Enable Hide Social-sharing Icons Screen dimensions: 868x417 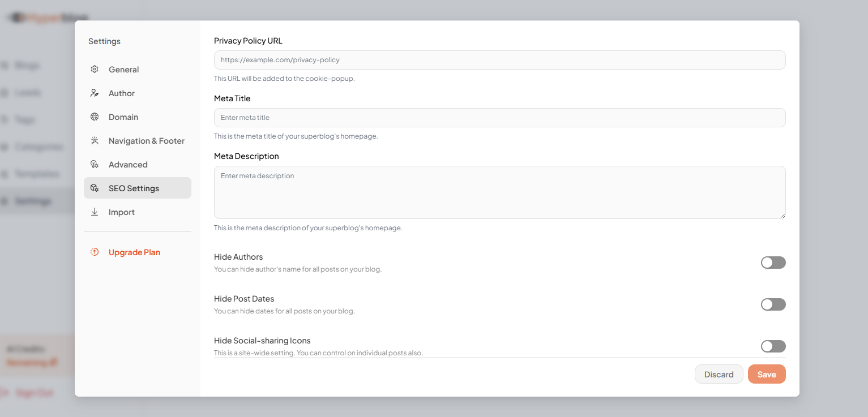(x=773, y=346)
